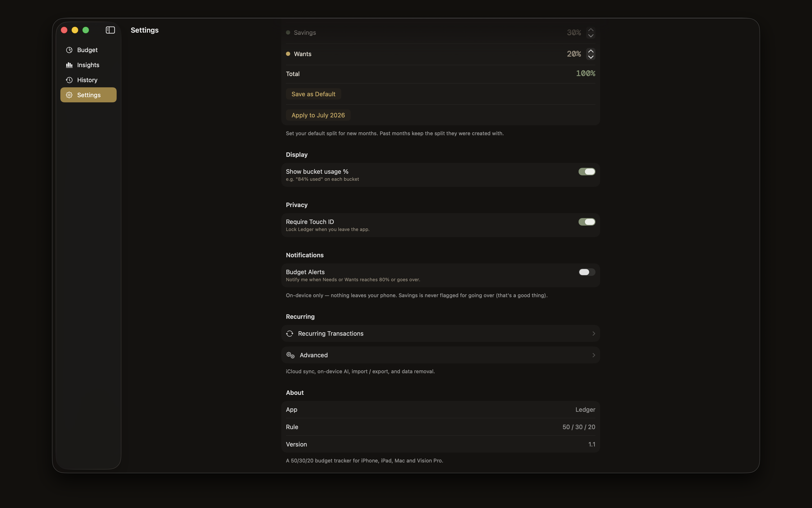The width and height of the screenshot is (812, 508).
Task: Click the gray Savings color dot
Action: coord(288,32)
